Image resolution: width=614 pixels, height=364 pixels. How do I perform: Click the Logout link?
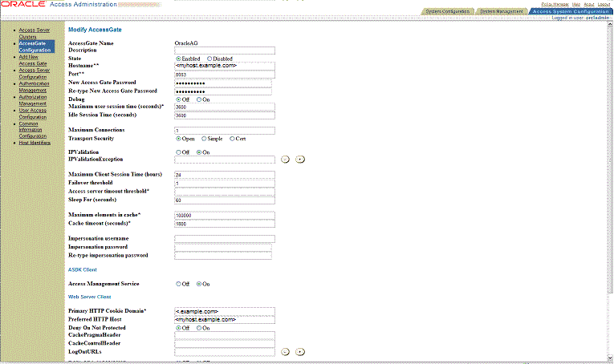604,4
